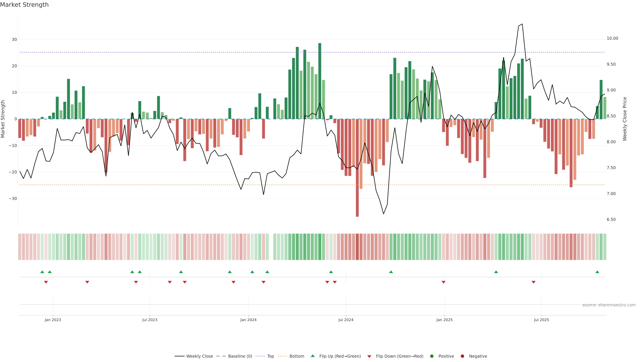The width and height of the screenshot is (644, 362).
Task: Click Flip Down red triangle legend icon
Action: click(369, 356)
